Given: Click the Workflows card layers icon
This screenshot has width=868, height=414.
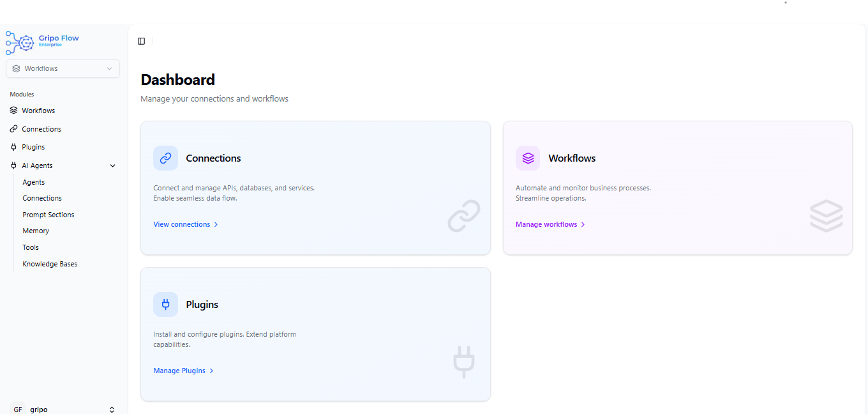Looking at the screenshot, I should pyautogui.click(x=528, y=158).
